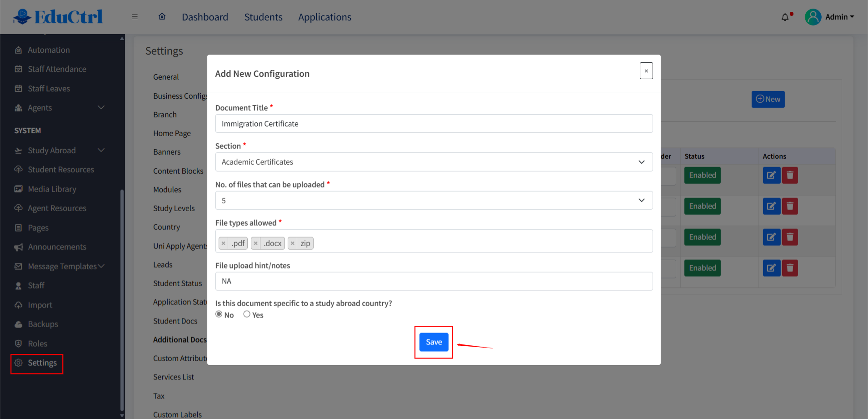Image resolution: width=868 pixels, height=419 pixels.
Task: Open the Section dropdown
Action: tap(434, 162)
